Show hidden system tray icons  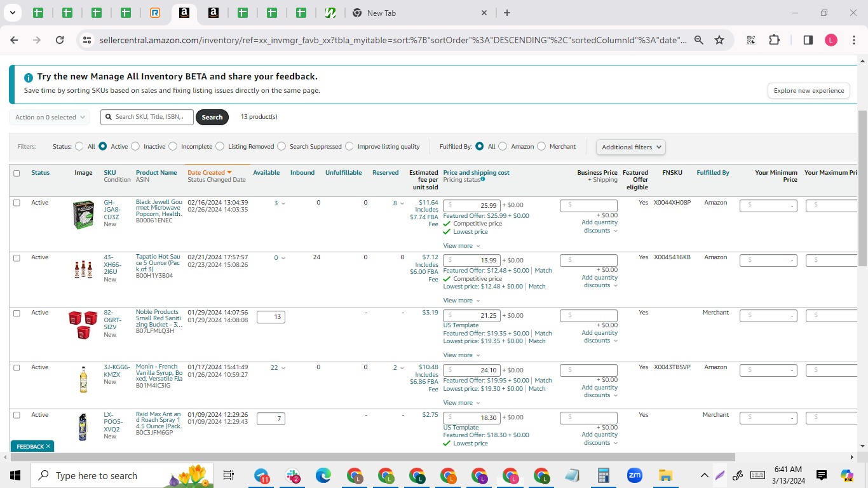704,475
